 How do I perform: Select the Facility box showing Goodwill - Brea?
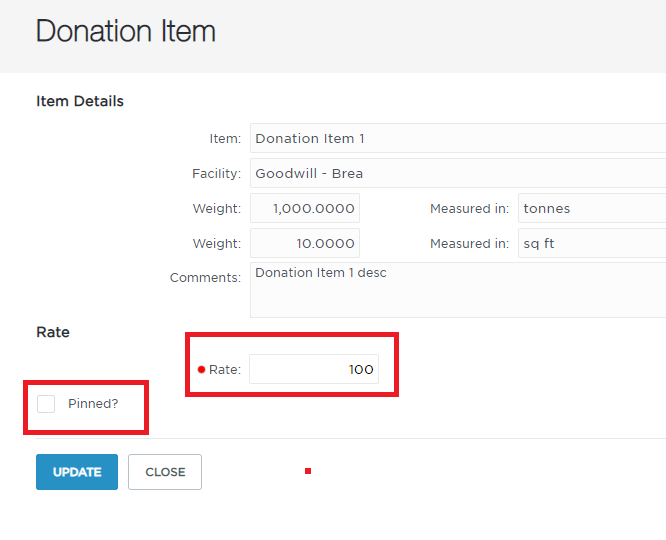click(x=458, y=173)
